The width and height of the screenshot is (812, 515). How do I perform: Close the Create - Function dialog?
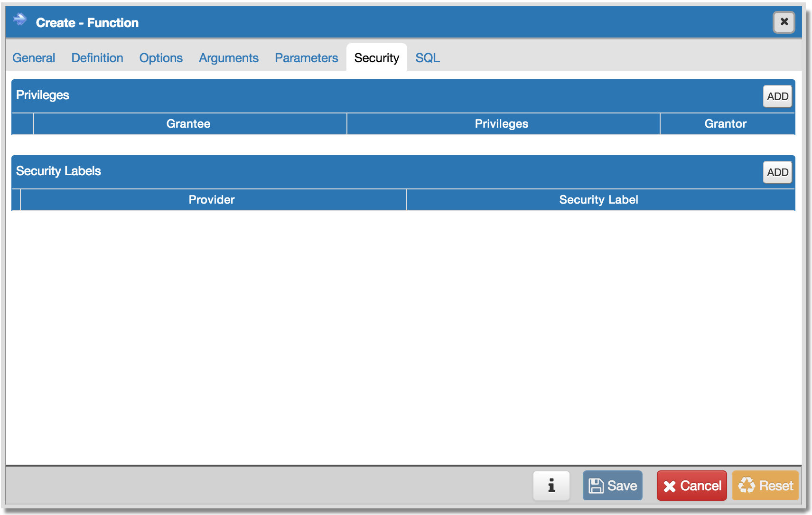(784, 22)
